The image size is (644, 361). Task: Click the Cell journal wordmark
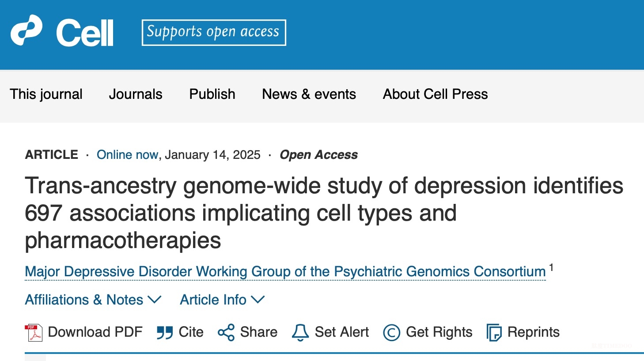(85, 33)
